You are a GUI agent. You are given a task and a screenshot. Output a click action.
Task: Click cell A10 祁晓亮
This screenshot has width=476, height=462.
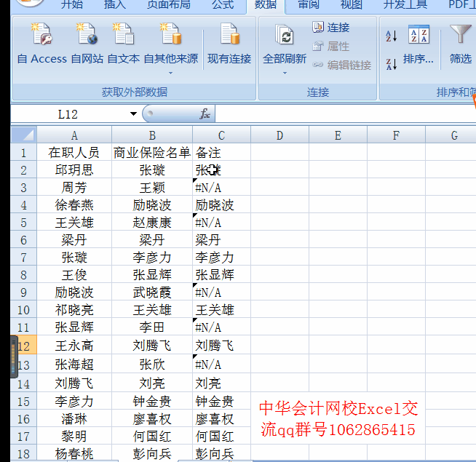74,309
